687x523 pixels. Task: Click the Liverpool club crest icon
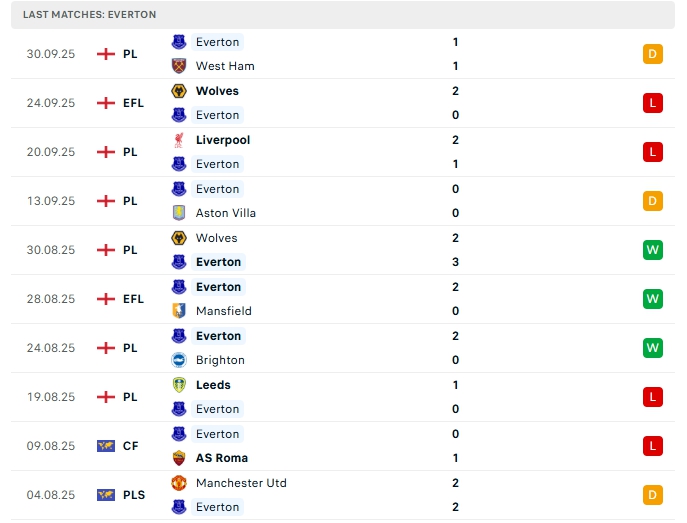click(179, 140)
